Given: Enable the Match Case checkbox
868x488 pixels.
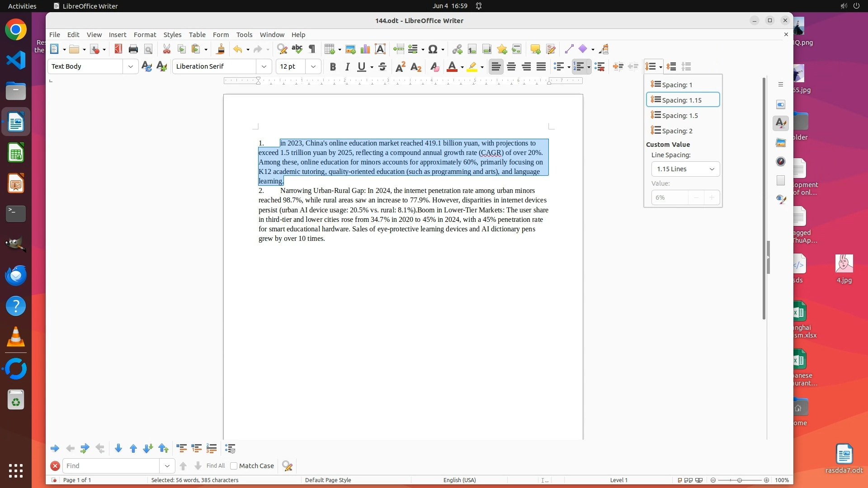Looking at the screenshot, I should 234,466.
